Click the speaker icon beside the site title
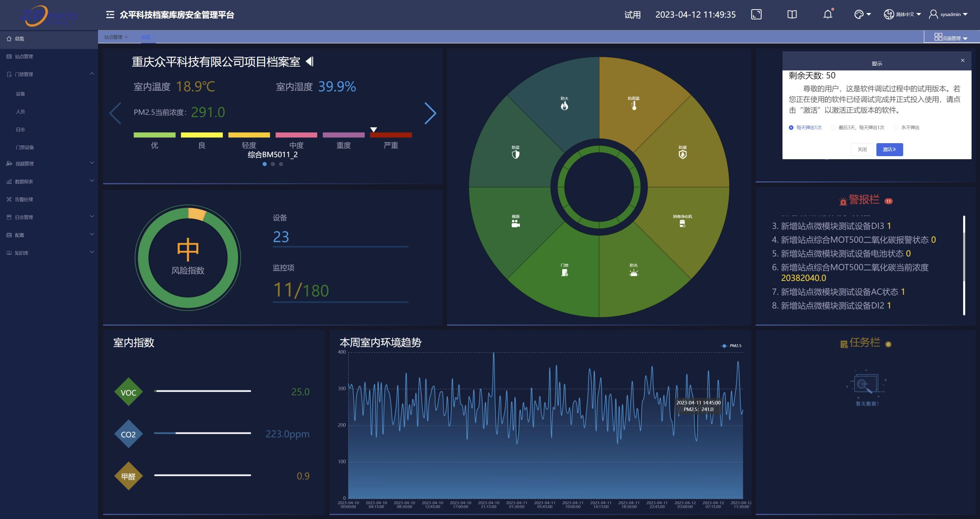Image resolution: width=980 pixels, height=519 pixels. coord(310,61)
